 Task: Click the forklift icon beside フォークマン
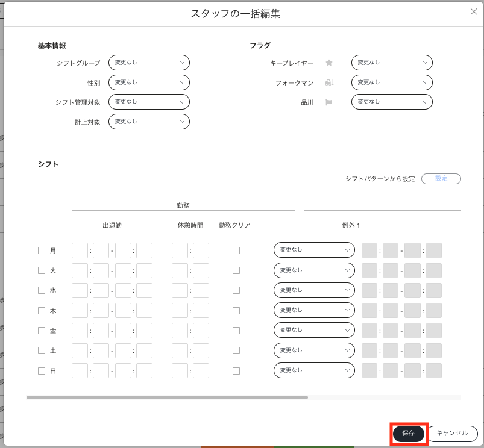pos(329,82)
